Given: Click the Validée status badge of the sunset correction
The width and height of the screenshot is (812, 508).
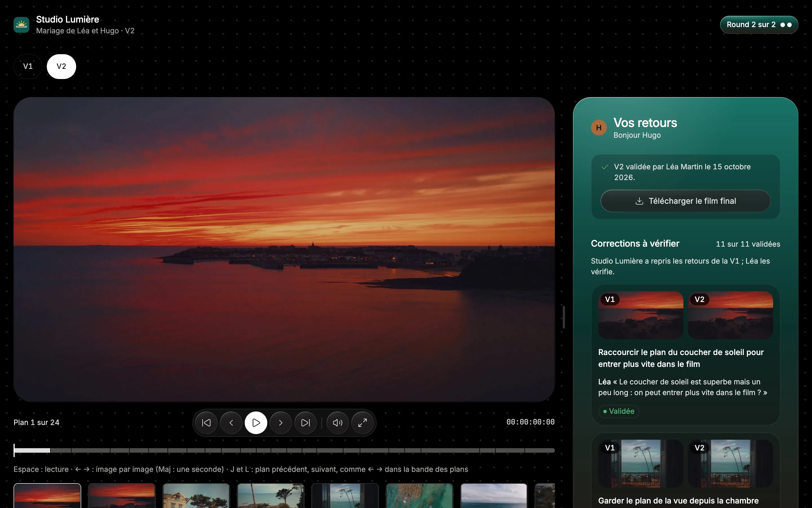Looking at the screenshot, I should point(619,411).
